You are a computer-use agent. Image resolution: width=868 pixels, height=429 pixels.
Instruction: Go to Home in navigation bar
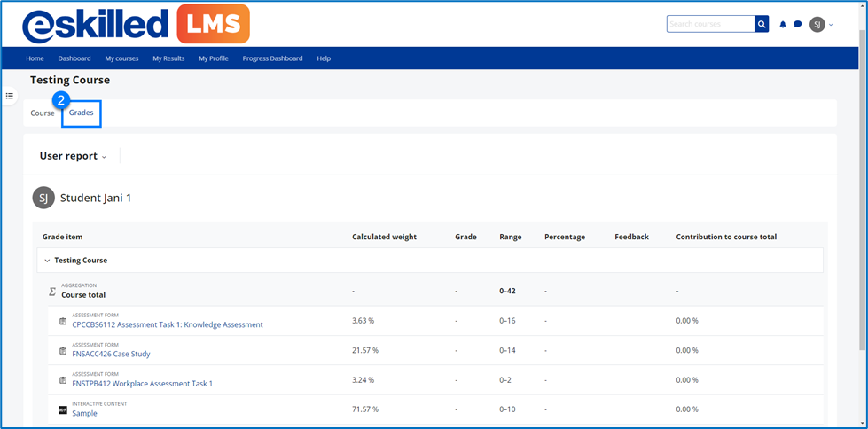coord(35,58)
